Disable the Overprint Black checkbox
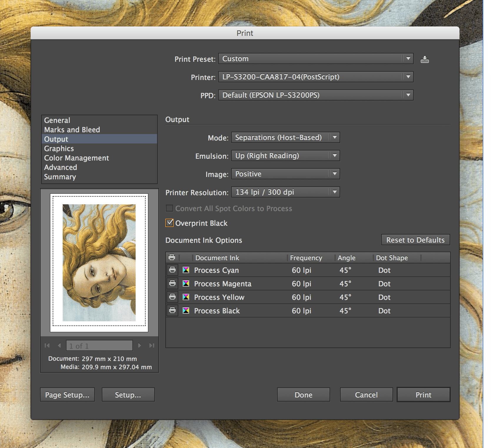This screenshot has width=496, height=448. point(169,223)
